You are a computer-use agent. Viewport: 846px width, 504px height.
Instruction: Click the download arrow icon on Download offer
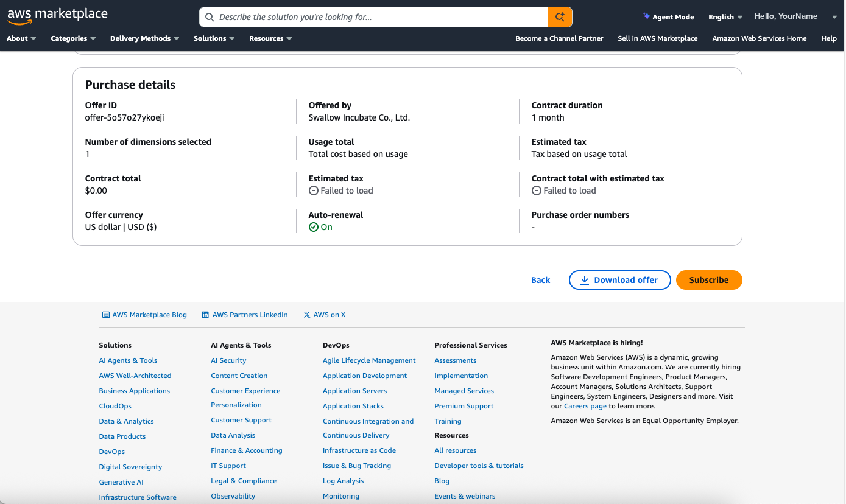point(584,280)
